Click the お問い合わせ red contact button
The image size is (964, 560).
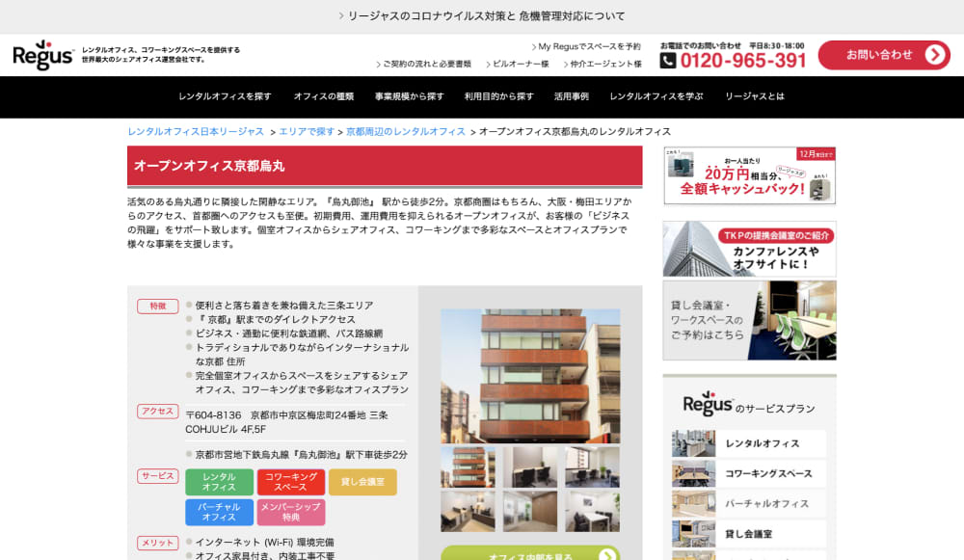click(884, 55)
